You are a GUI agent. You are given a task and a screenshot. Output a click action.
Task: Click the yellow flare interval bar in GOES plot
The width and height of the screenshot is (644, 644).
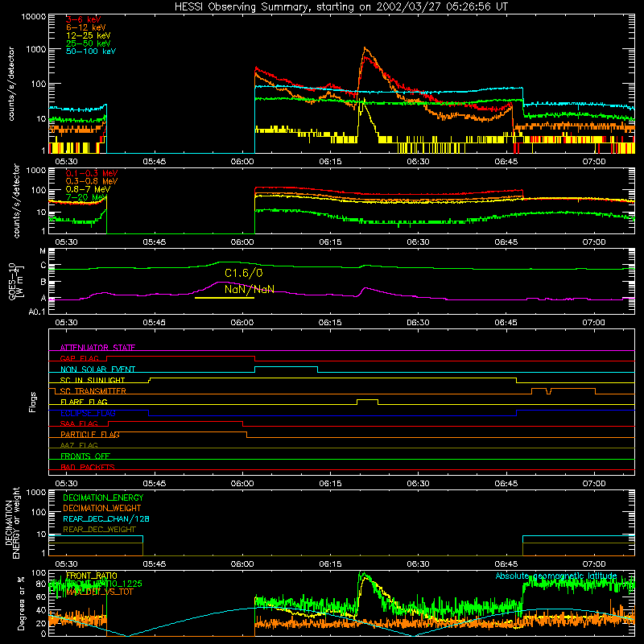[x=225, y=298]
